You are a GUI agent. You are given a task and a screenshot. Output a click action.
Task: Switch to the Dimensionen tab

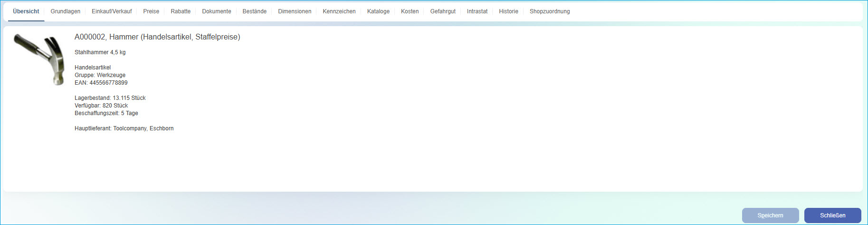295,11
